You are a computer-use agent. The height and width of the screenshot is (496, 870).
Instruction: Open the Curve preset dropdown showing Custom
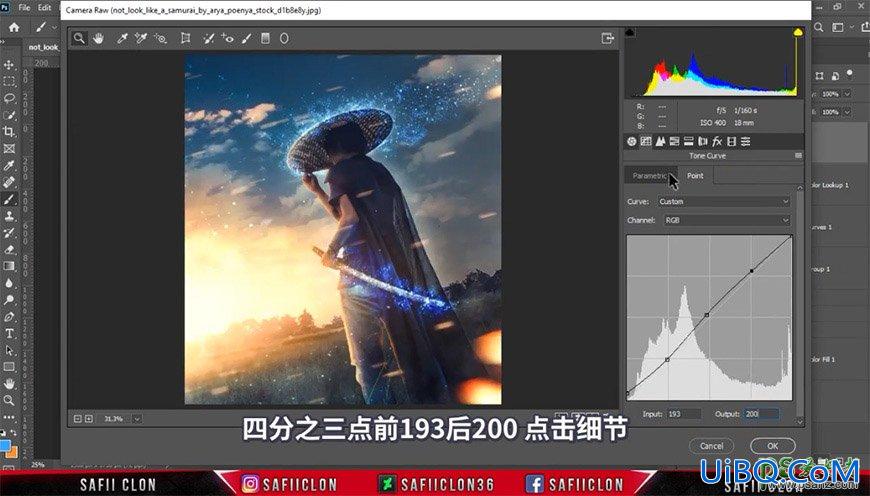click(724, 201)
